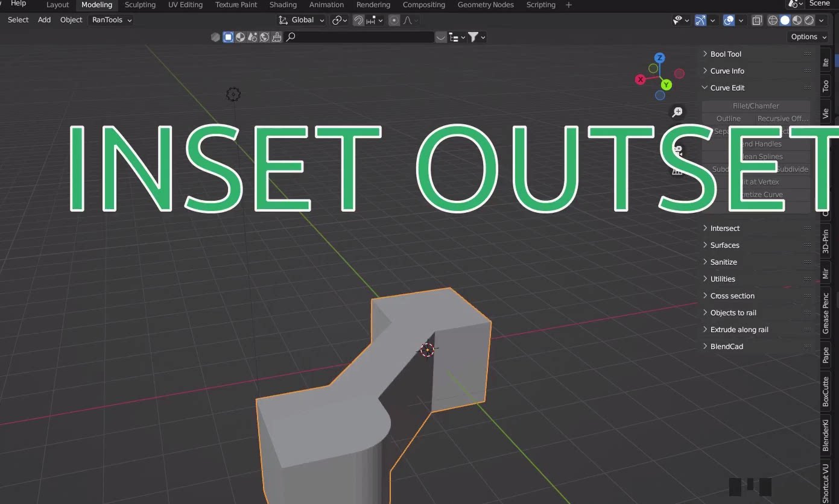Screen dimensions: 839x504
Task: Open selectability and visibility eye dropdown
Action: coord(681,20)
